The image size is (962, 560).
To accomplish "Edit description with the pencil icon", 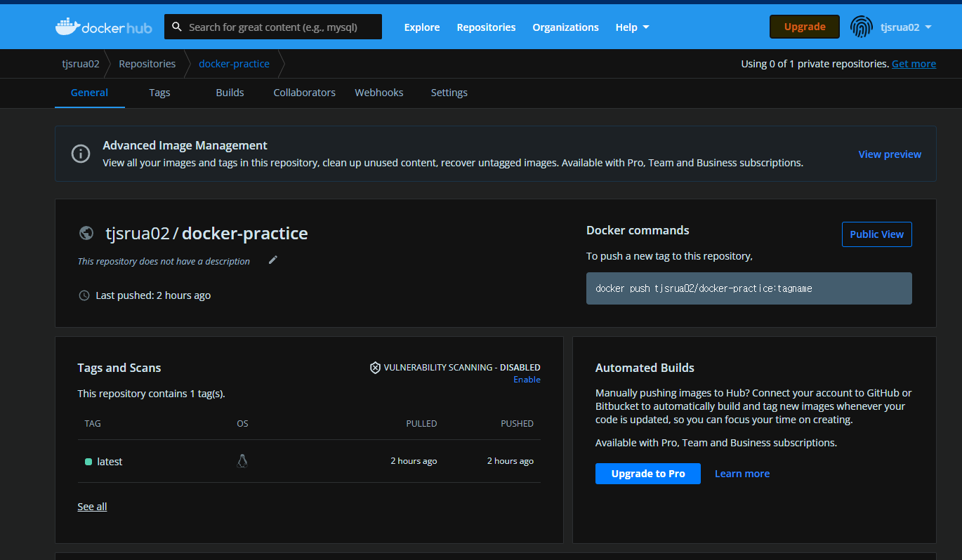I will [273, 260].
